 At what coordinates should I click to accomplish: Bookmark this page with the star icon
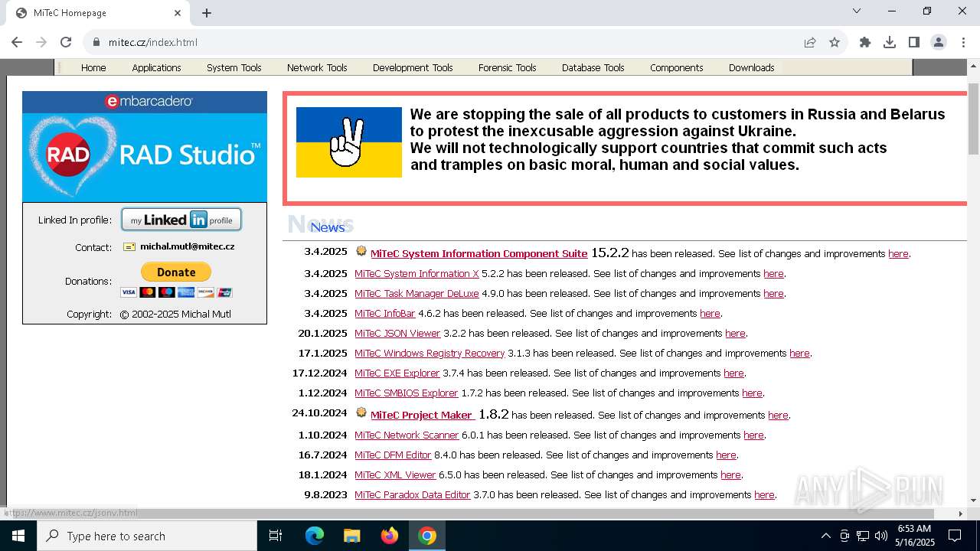835,42
